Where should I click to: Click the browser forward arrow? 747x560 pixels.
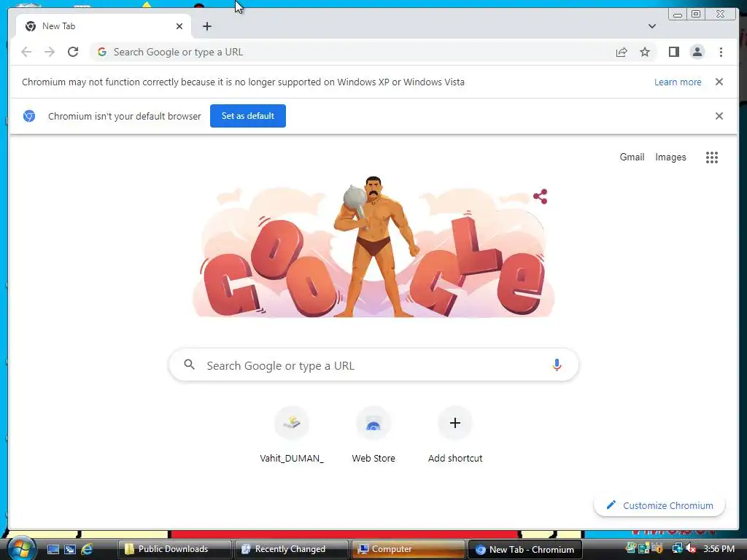pos(50,52)
